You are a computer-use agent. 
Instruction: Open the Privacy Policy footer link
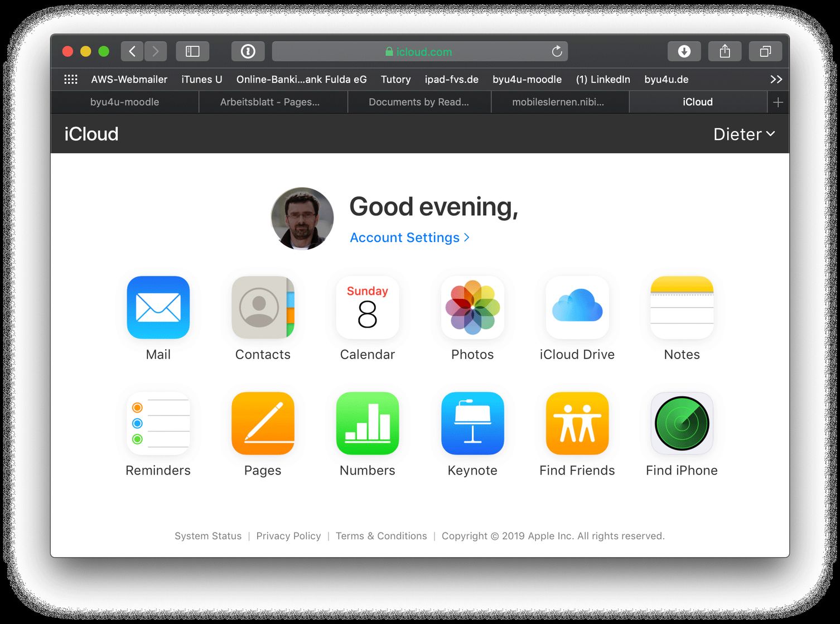point(288,536)
